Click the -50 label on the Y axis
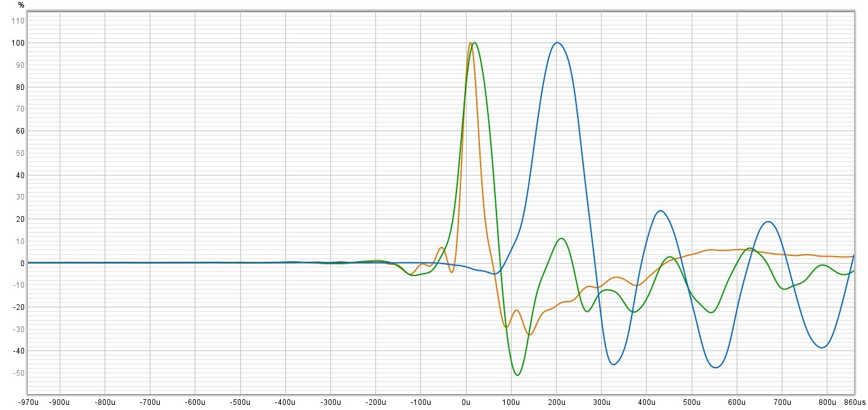The height and width of the screenshot is (410, 868). click(18, 373)
